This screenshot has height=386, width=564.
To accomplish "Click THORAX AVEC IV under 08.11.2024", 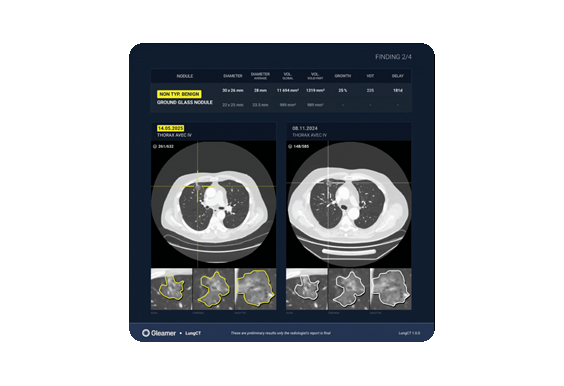I will tap(309, 135).
